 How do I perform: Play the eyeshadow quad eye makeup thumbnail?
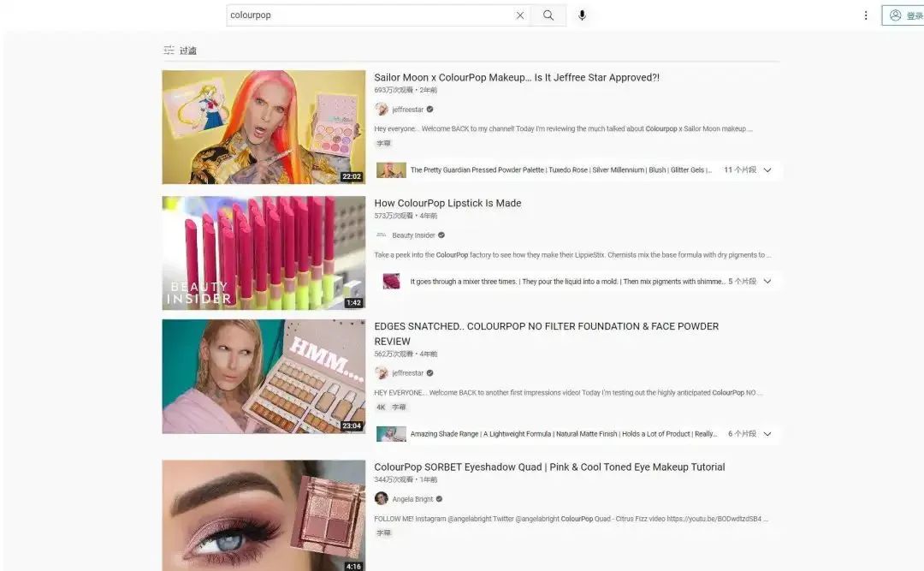(x=264, y=515)
